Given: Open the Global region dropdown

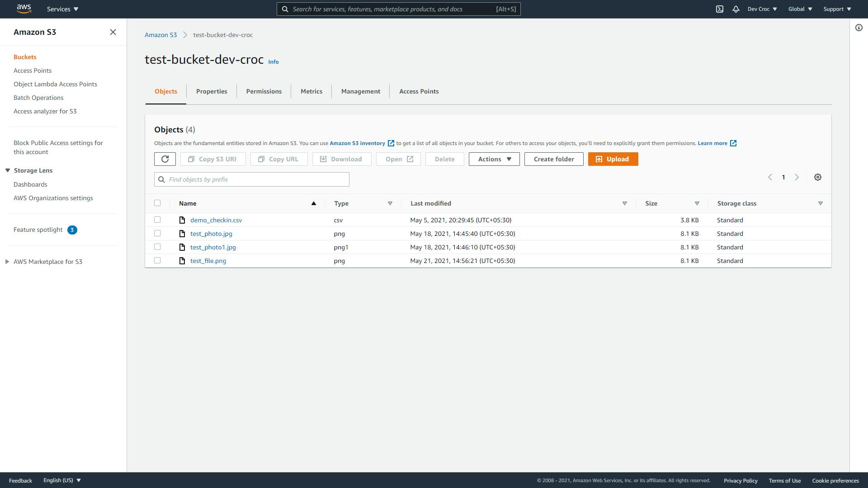Looking at the screenshot, I should coord(800,9).
